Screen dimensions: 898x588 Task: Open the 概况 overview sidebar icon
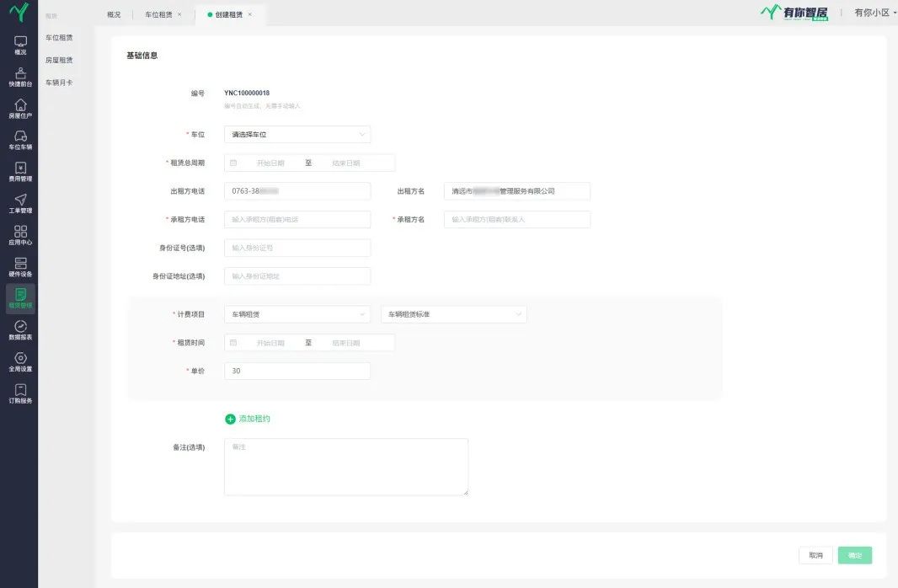point(20,45)
